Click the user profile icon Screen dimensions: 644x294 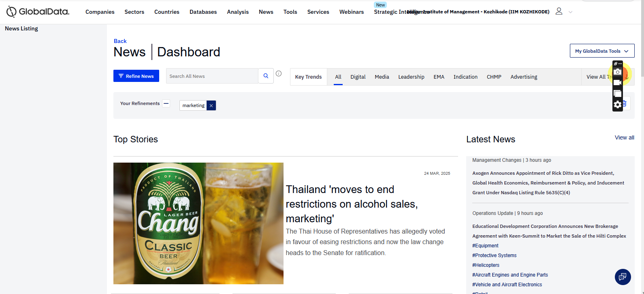tap(559, 11)
